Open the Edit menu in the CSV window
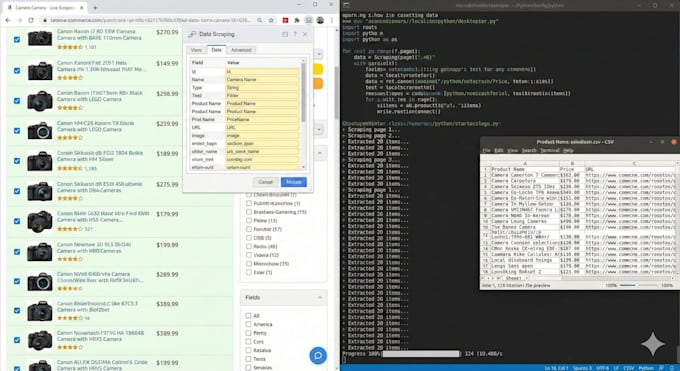Viewport: 680px width, 371px height. tap(499, 151)
